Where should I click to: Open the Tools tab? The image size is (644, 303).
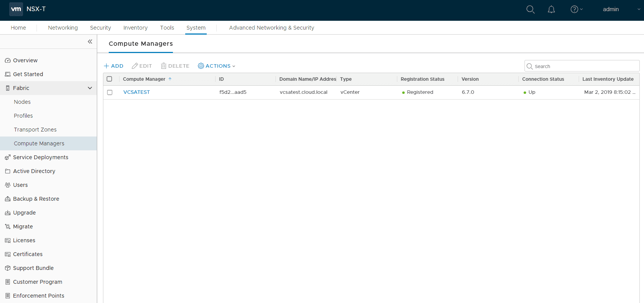(x=167, y=28)
